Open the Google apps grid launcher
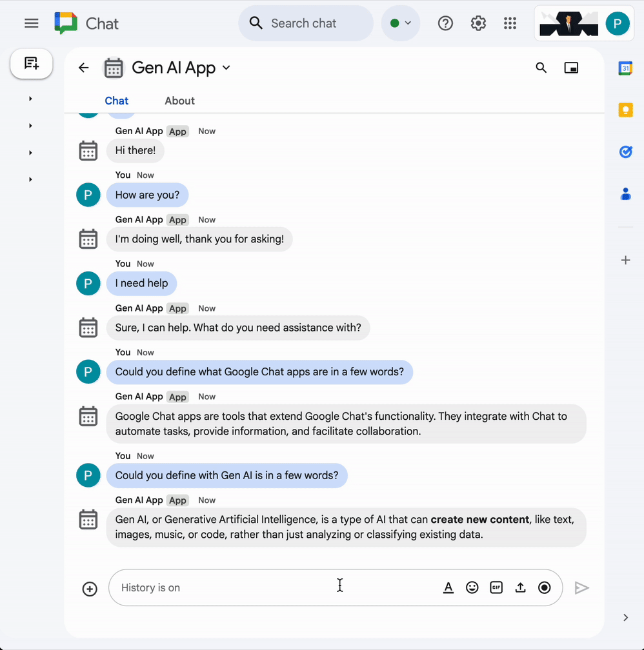 point(510,23)
